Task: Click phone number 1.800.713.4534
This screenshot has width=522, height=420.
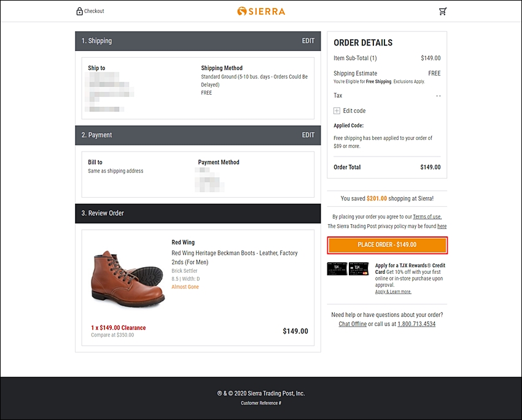Action: pos(416,324)
